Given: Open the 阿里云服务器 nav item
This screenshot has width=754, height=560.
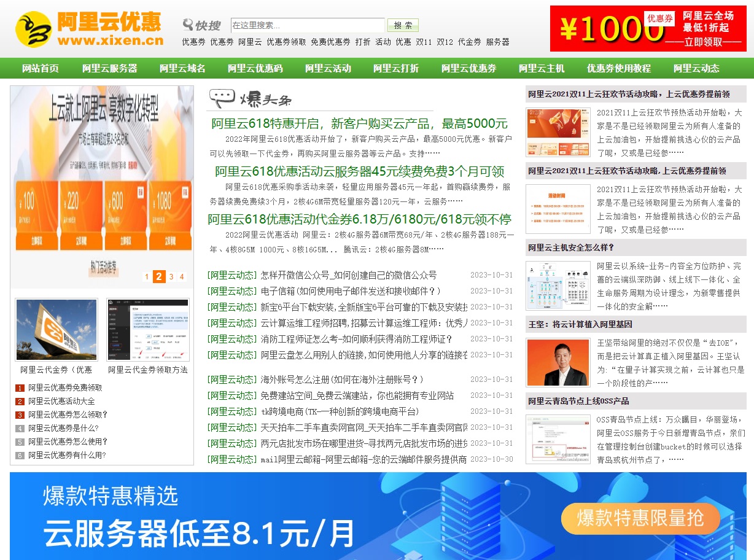Looking at the screenshot, I should 110,68.
